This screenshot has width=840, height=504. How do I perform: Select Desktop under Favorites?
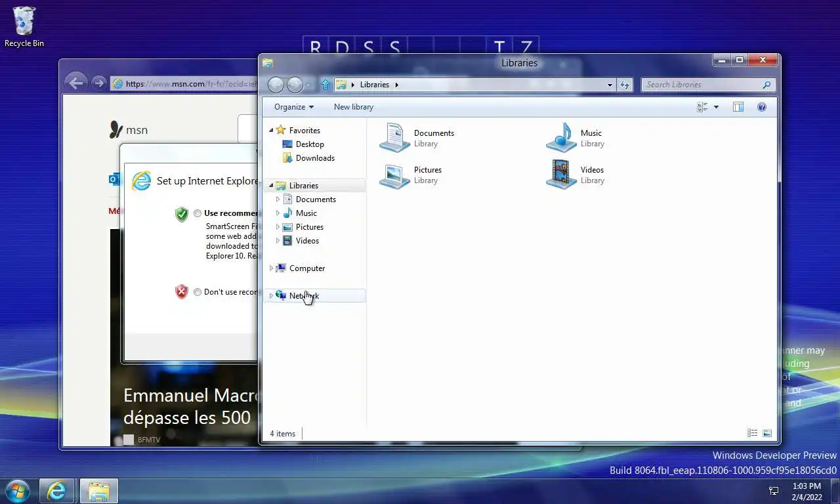pyautogui.click(x=310, y=144)
